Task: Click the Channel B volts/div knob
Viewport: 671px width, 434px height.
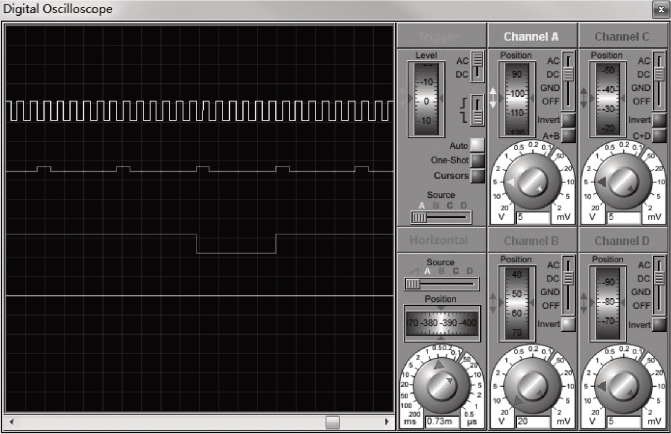Action: (x=532, y=385)
